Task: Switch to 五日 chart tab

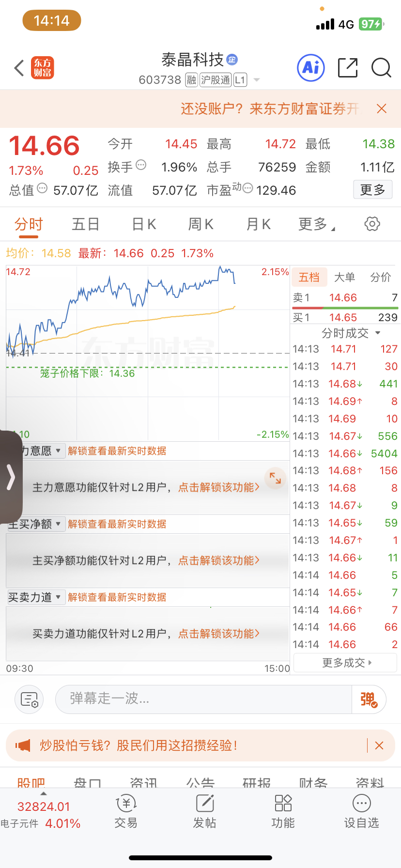Action: point(86,224)
